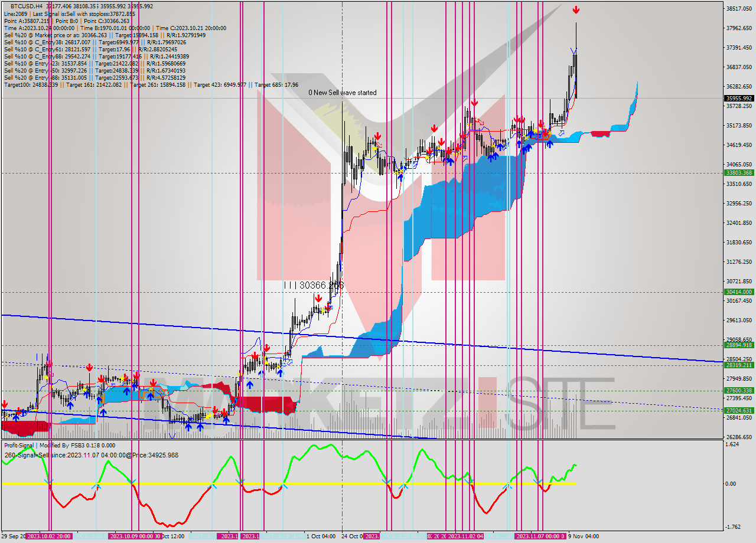Click the 37962.650 price axis value
The width and height of the screenshot is (756, 543).
pyautogui.click(x=739, y=28)
